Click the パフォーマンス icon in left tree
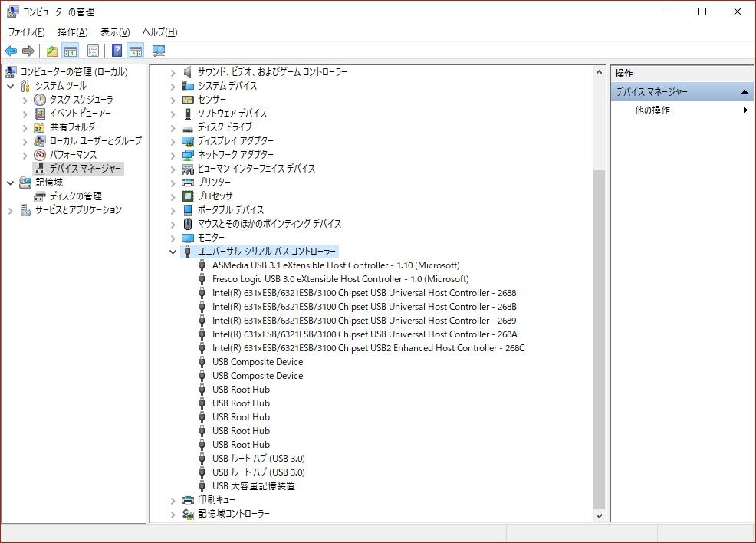Screen dimensions: 756x543 pyautogui.click(x=40, y=155)
